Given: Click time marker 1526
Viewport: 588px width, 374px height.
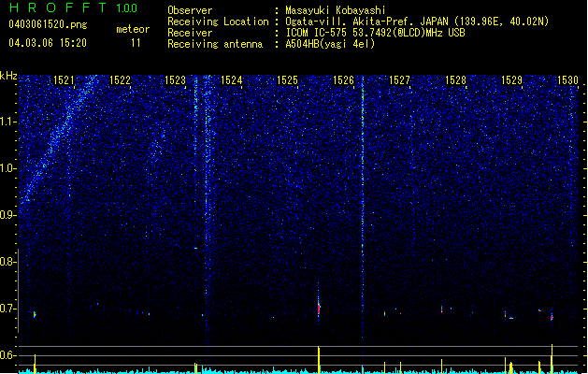Looking at the screenshot, I should click(x=343, y=80).
